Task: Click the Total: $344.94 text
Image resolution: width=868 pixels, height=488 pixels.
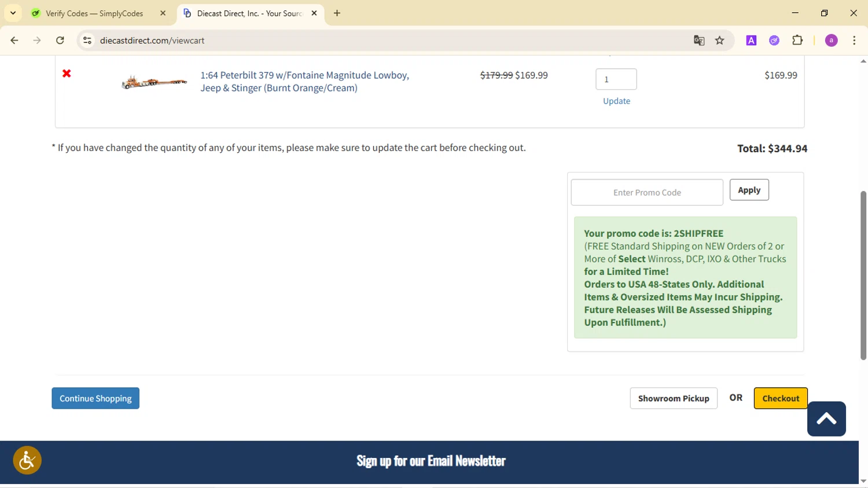Action: [772, 148]
